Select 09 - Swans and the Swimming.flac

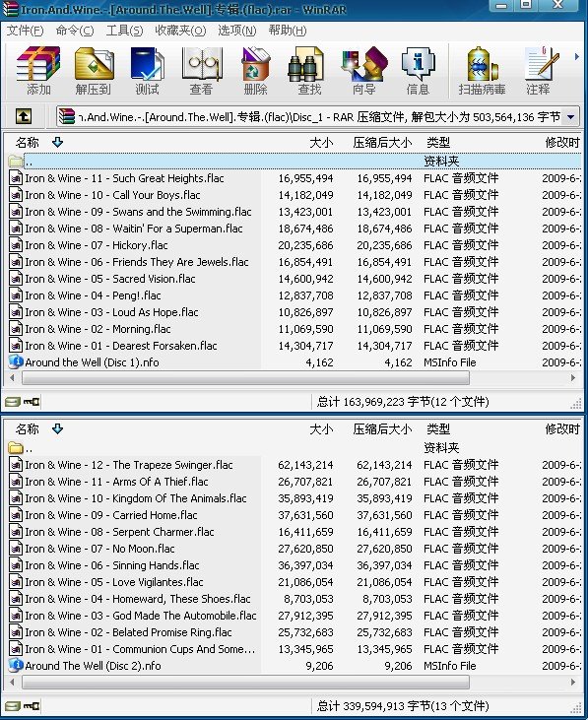click(138, 212)
